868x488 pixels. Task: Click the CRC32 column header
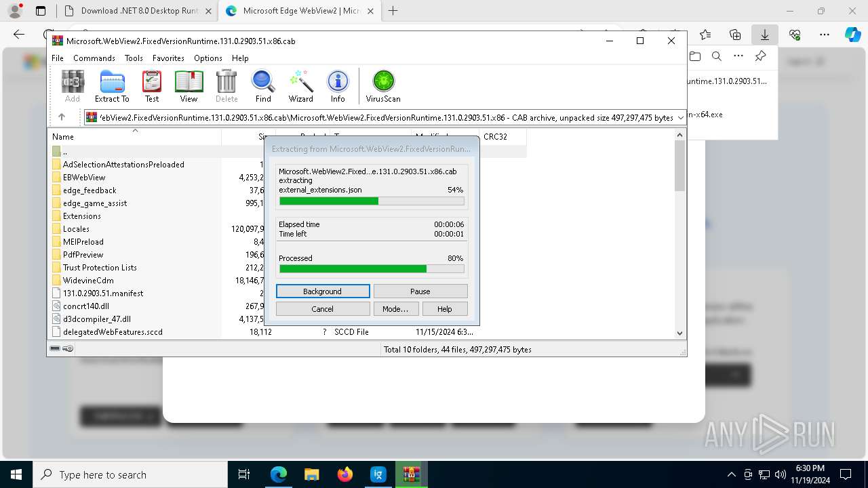502,136
